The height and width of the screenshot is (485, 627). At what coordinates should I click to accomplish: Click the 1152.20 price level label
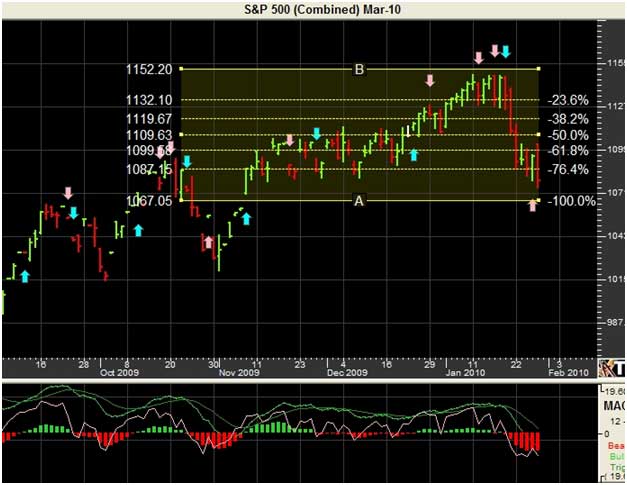149,70
